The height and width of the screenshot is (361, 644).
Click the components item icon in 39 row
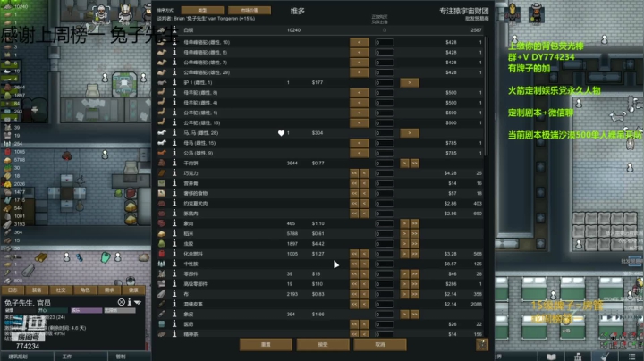point(162,273)
